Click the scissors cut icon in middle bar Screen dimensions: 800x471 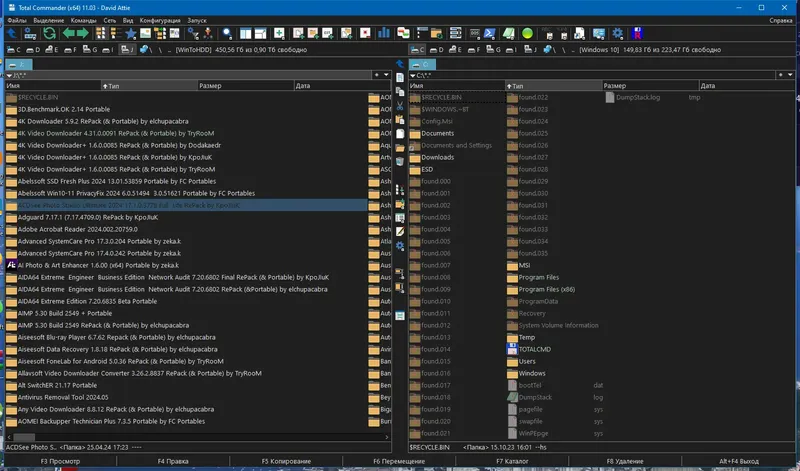[400, 105]
